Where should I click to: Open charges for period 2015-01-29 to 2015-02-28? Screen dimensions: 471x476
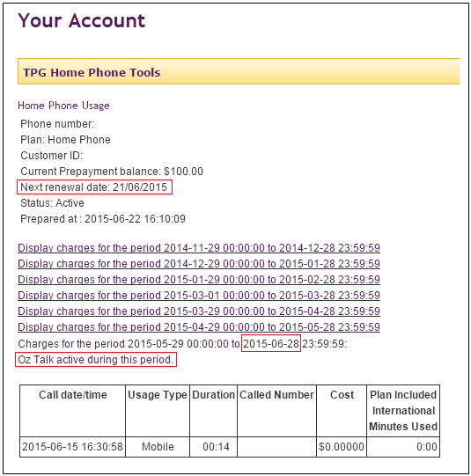coord(199,280)
